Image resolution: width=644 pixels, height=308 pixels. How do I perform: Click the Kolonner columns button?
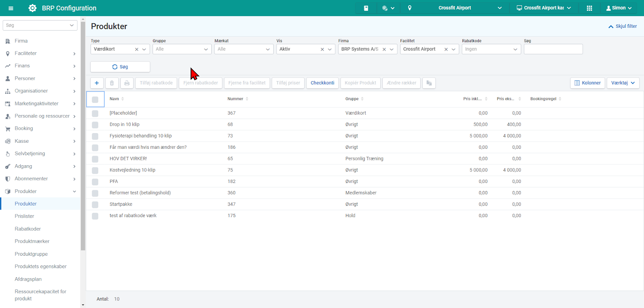[587, 83]
